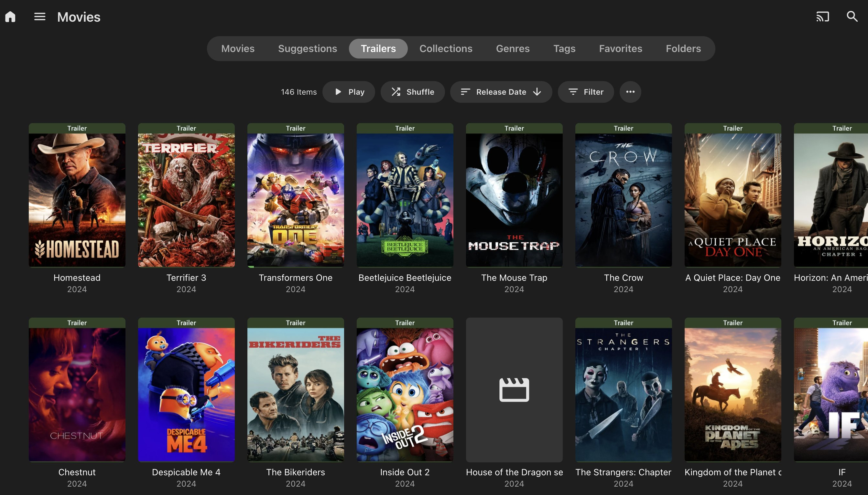Play all trailers

tap(349, 92)
